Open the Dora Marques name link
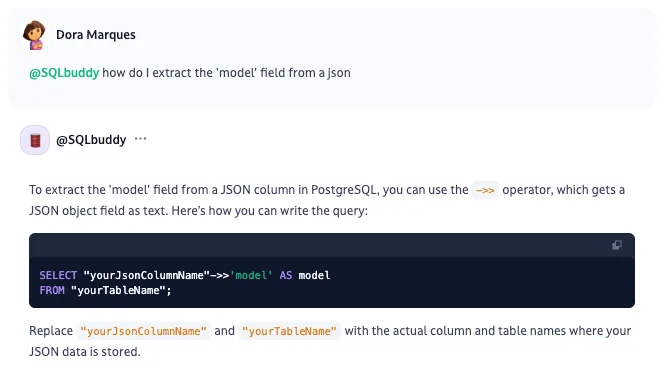This screenshot has height=369, width=665. pyautogui.click(x=95, y=35)
